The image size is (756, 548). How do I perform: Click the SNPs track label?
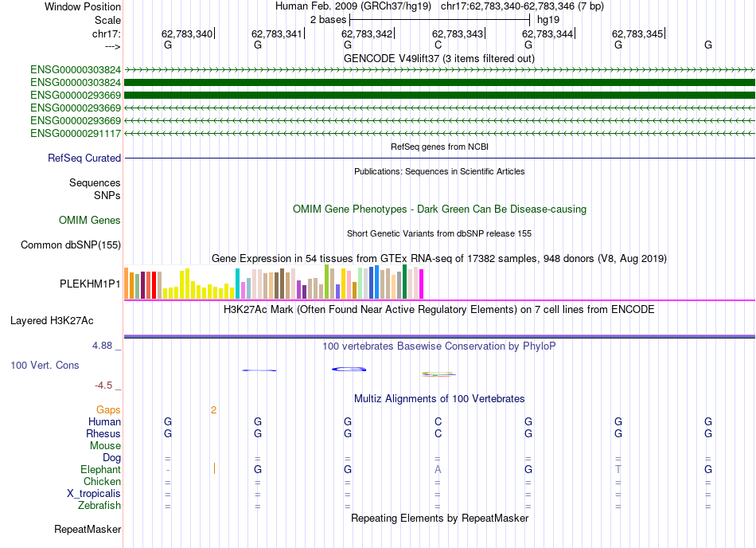tap(107, 195)
